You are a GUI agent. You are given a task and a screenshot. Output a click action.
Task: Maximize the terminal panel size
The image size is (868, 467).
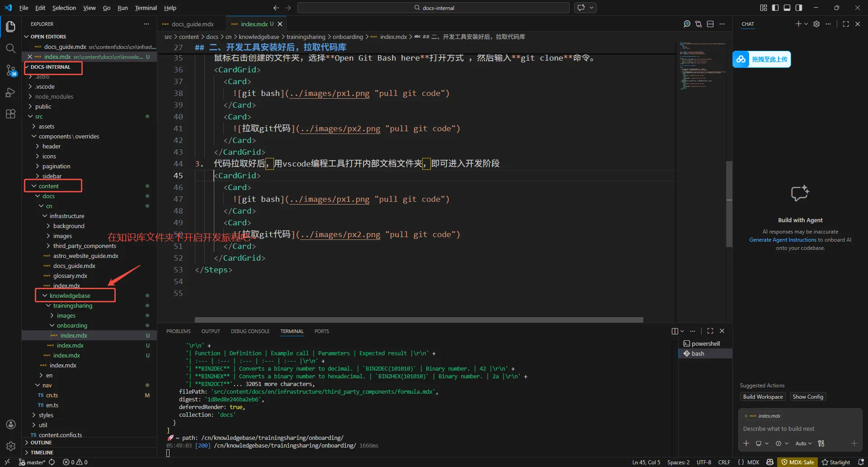point(710,331)
